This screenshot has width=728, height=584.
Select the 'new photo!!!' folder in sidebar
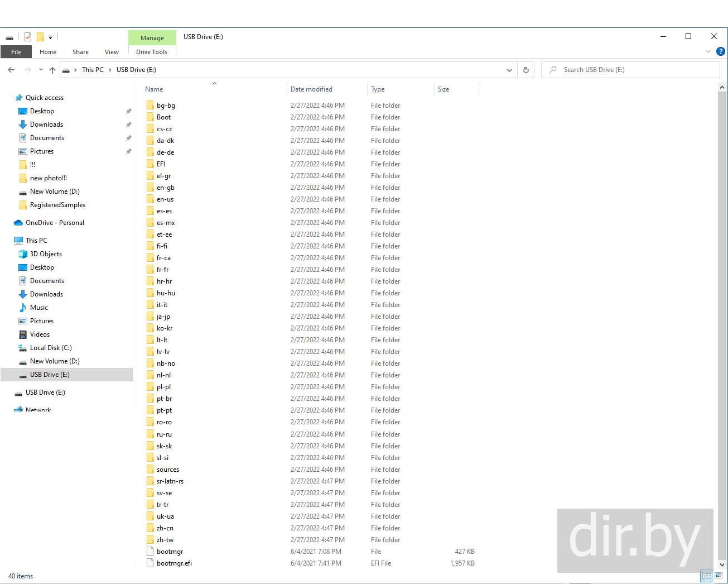49,178
